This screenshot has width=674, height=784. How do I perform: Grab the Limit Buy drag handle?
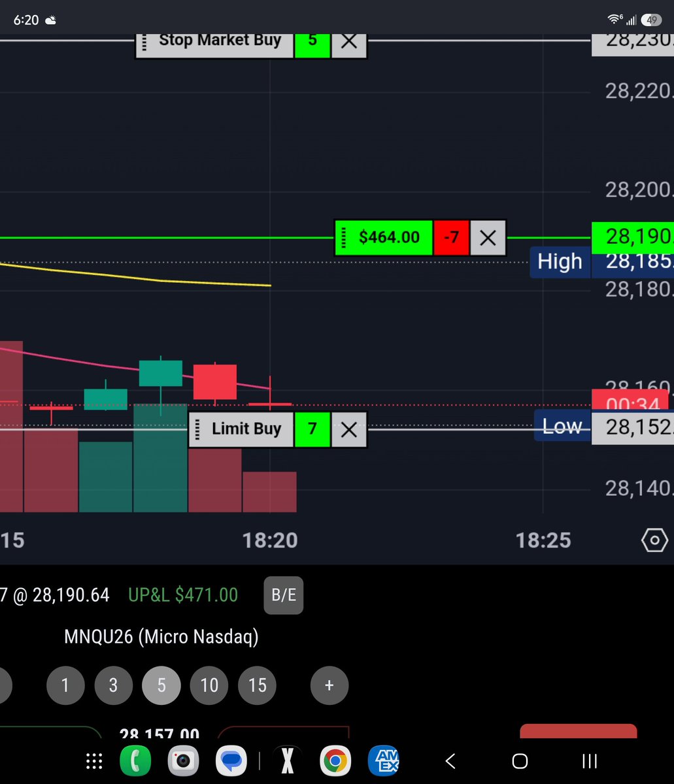click(x=197, y=429)
